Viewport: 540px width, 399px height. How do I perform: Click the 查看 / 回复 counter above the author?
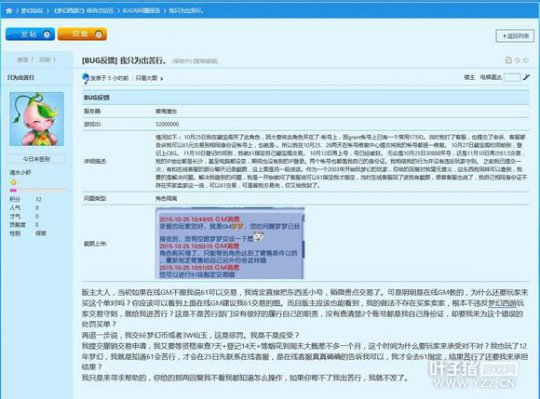point(37,60)
